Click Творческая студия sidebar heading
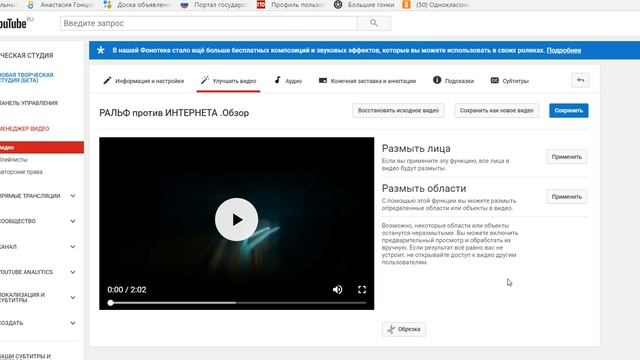Screen dimensions: 640x360 click(x=27, y=55)
